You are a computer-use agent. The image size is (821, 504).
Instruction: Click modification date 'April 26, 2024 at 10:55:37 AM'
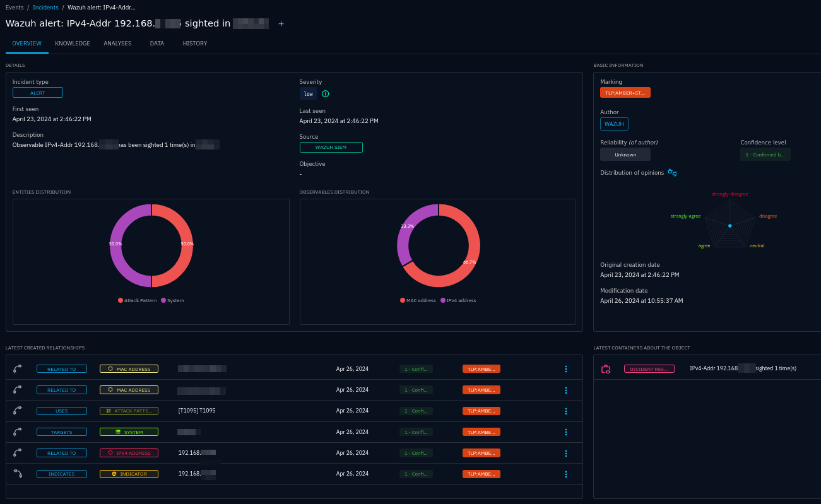641,301
